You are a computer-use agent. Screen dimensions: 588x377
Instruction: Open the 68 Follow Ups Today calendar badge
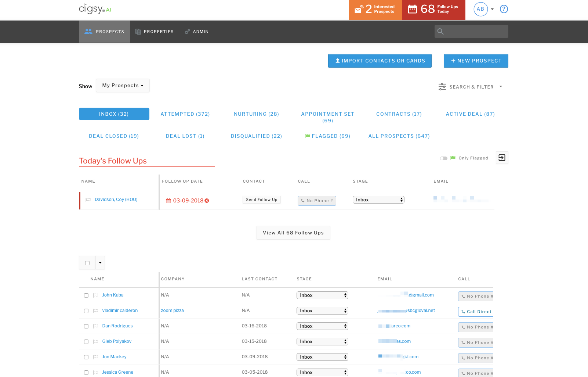pyautogui.click(x=433, y=10)
